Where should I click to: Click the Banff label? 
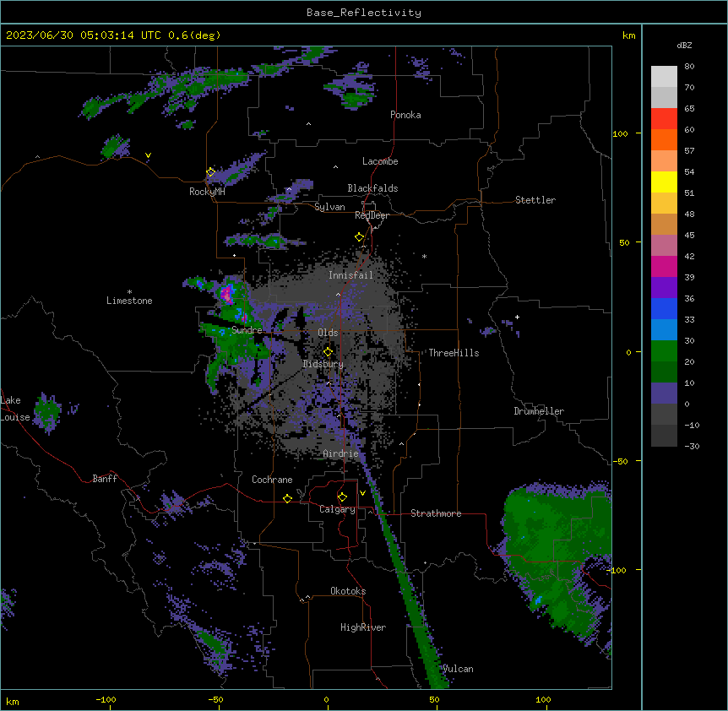tap(105, 479)
